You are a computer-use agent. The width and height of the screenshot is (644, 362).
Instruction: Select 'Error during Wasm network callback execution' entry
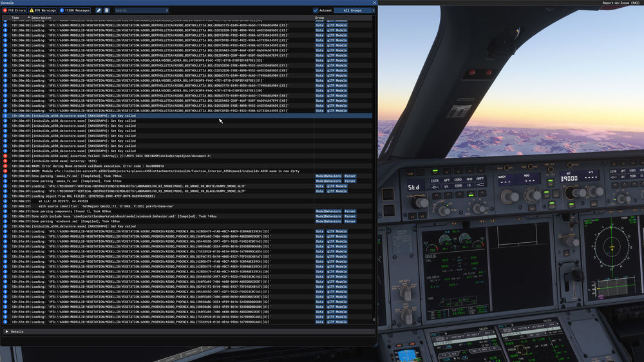[x=187, y=166]
